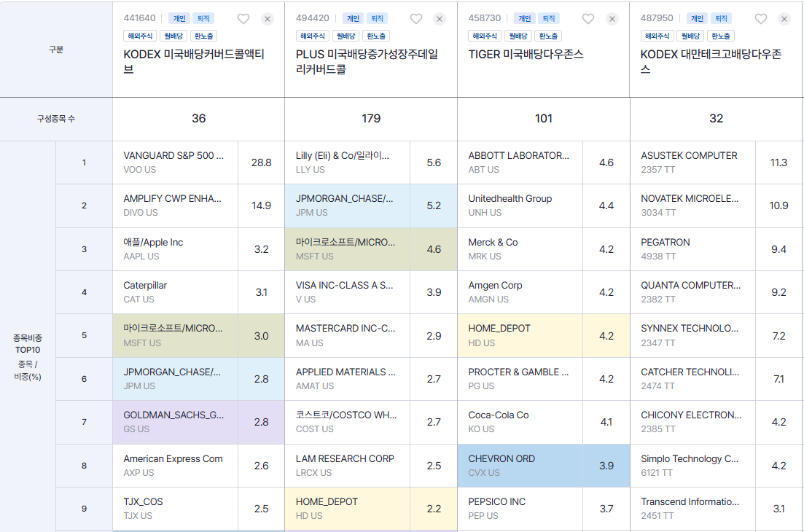Select ticker code 458730
This screenshot has width=804, height=532.
coord(485,18)
